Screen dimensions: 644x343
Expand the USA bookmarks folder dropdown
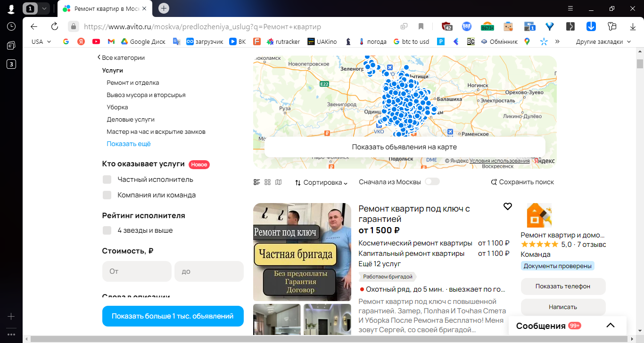[x=41, y=41]
